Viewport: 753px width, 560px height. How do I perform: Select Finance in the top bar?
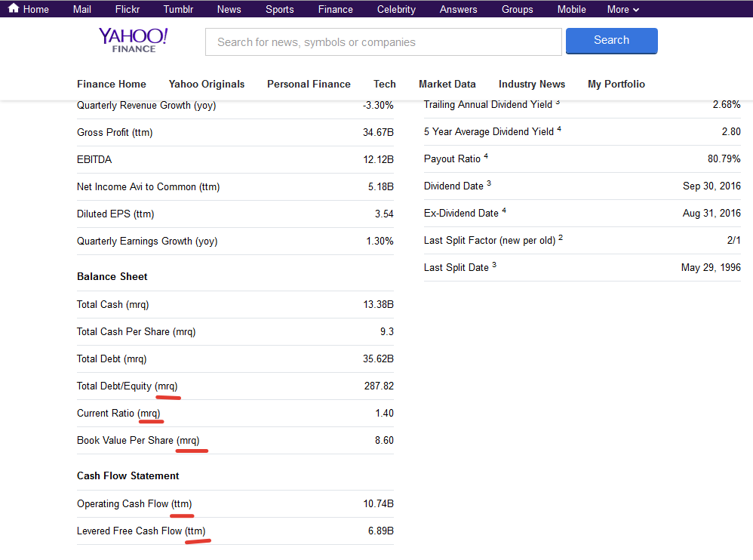335,9
